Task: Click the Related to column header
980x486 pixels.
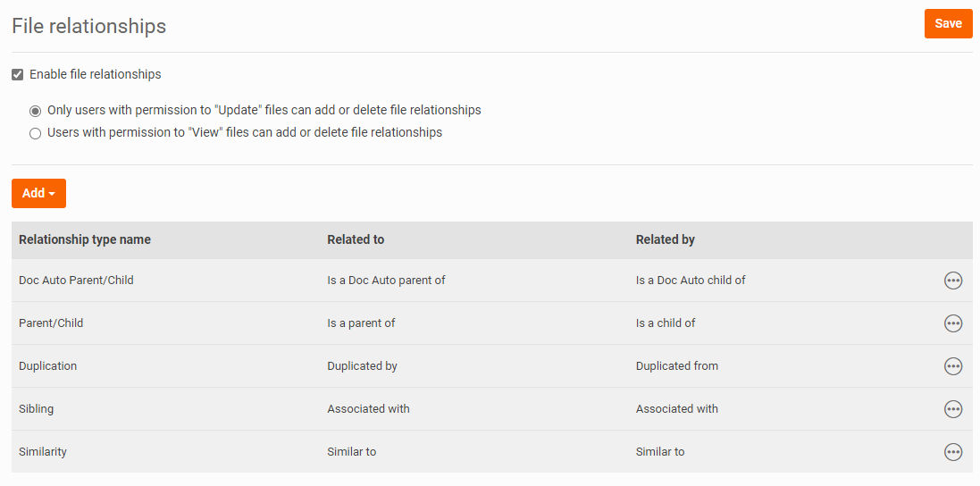Action: point(356,240)
